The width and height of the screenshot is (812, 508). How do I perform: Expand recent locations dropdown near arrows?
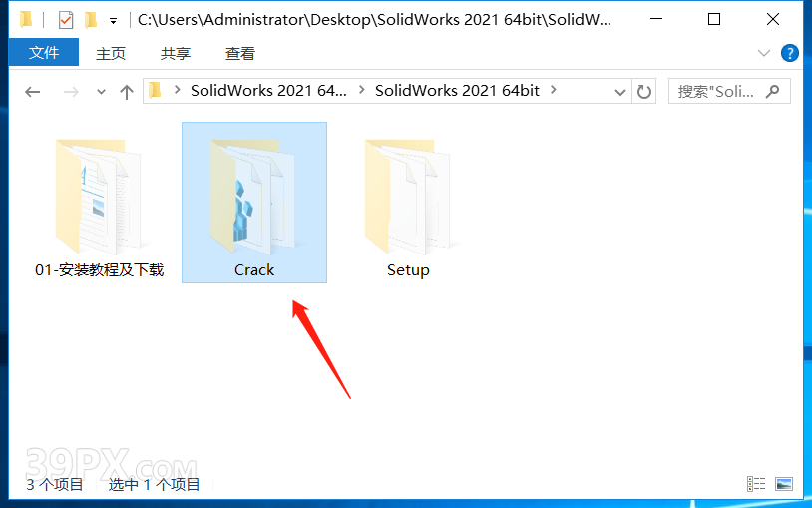(x=101, y=92)
